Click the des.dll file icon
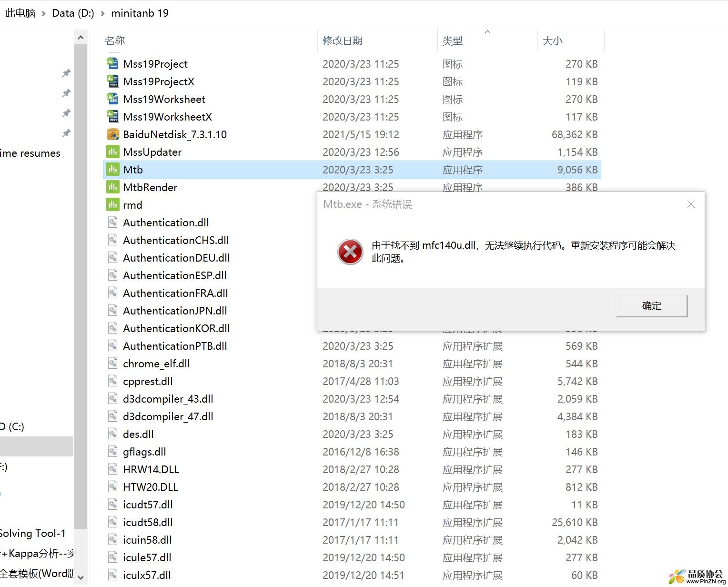728x587 pixels. [x=112, y=434]
